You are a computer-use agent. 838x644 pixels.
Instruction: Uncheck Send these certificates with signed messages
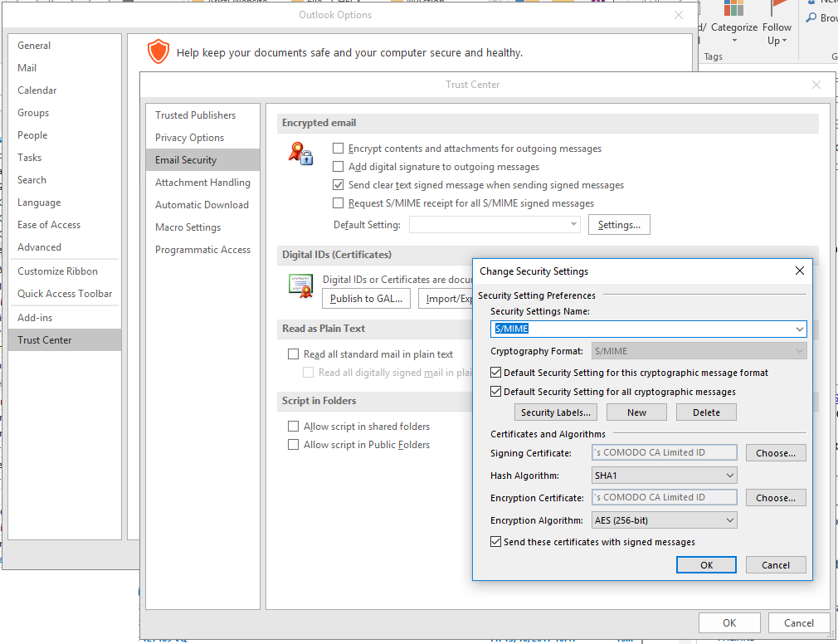(x=495, y=541)
